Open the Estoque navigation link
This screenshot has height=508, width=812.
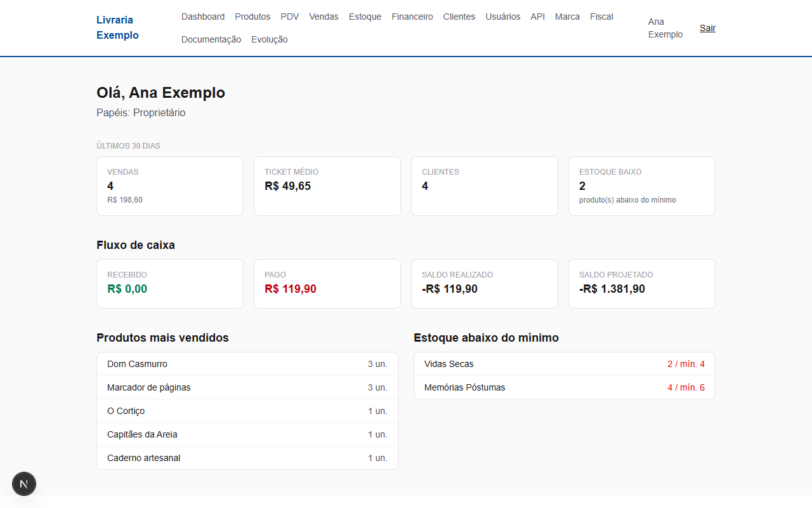[x=365, y=17]
